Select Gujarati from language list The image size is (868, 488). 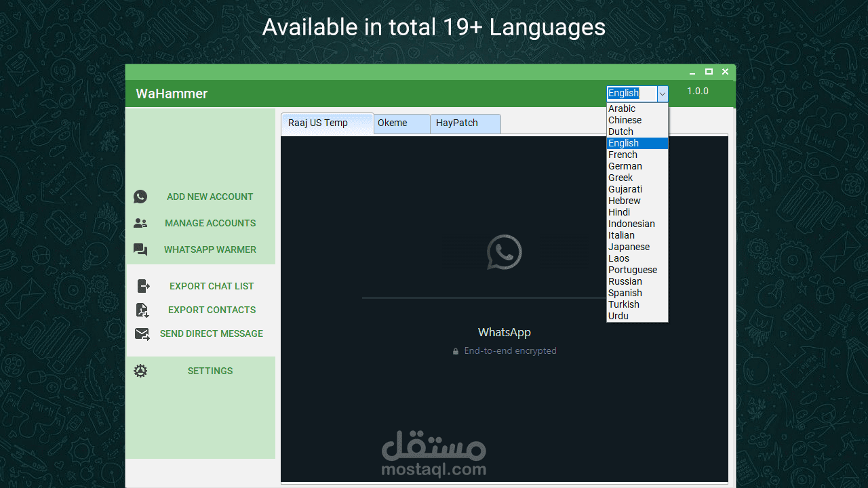(637, 189)
